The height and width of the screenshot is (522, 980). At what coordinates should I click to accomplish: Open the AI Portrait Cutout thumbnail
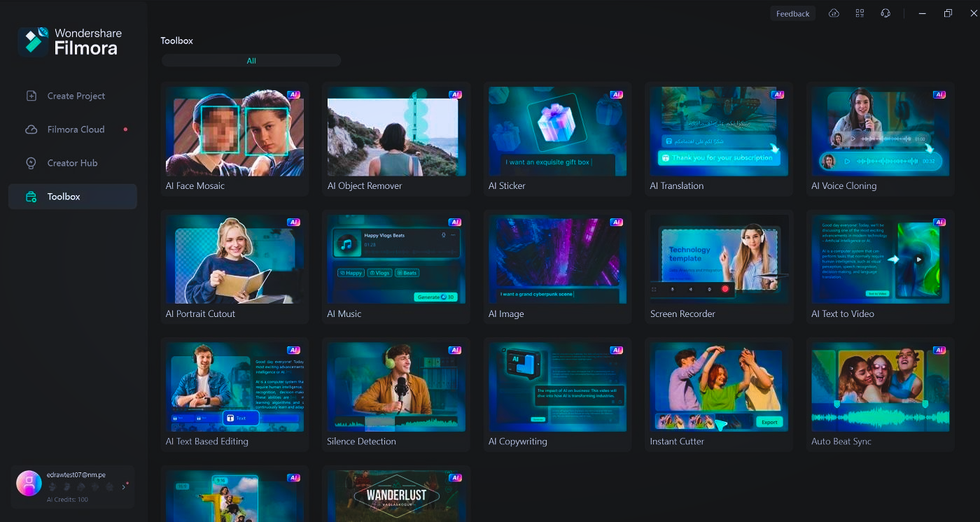click(234, 260)
